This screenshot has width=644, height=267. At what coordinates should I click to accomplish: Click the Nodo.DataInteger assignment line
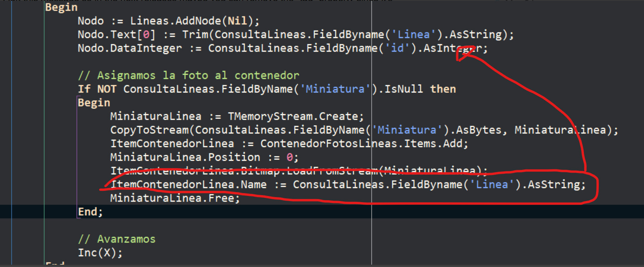click(283, 48)
